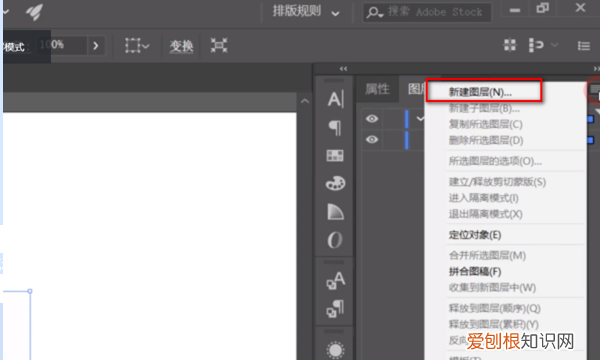
Task: Choose 复制所选图层(C) menu entry
Action: (x=486, y=124)
